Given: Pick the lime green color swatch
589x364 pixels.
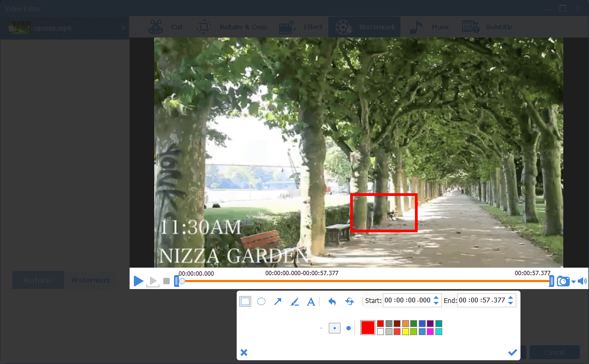Looking at the screenshot, I should (x=413, y=332).
